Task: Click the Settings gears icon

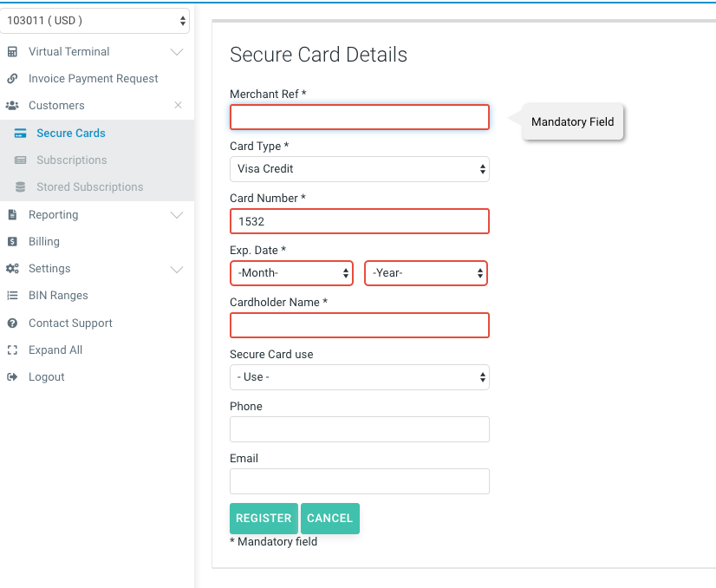Action: [12, 269]
